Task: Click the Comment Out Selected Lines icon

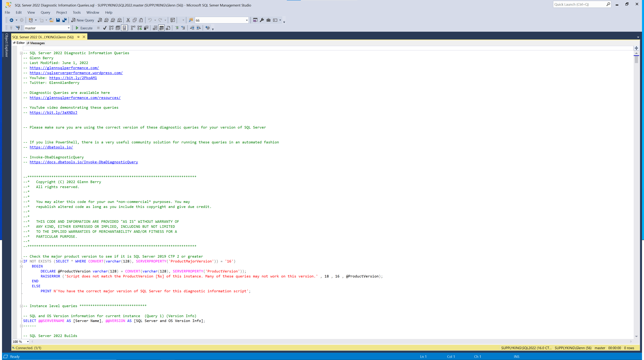Action: click(x=177, y=28)
